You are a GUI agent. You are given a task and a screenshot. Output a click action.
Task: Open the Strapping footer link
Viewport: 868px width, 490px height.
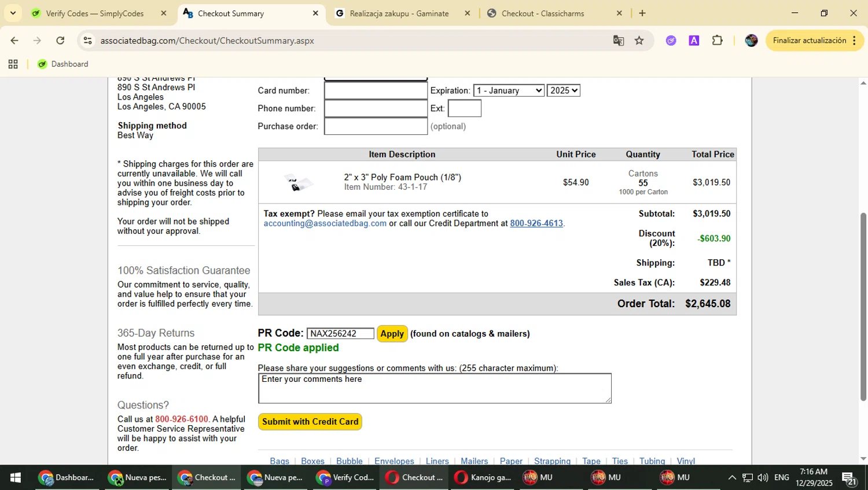pyautogui.click(x=552, y=461)
